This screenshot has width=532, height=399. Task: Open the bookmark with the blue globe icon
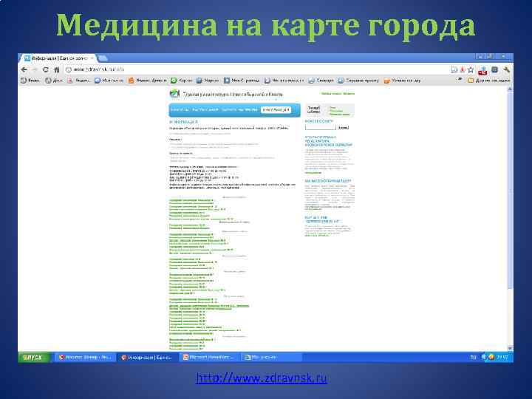tap(109, 81)
